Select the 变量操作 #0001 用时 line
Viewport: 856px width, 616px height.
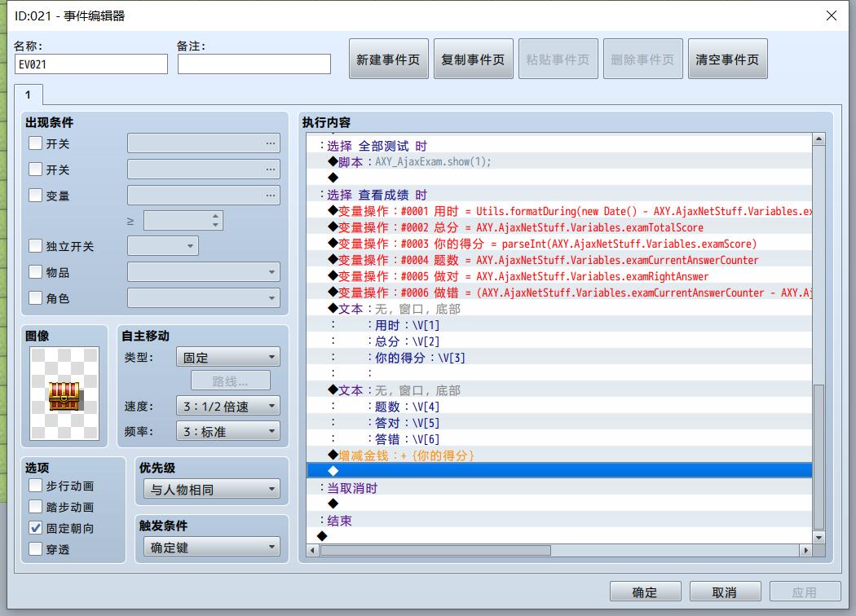(x=559, y=211)
